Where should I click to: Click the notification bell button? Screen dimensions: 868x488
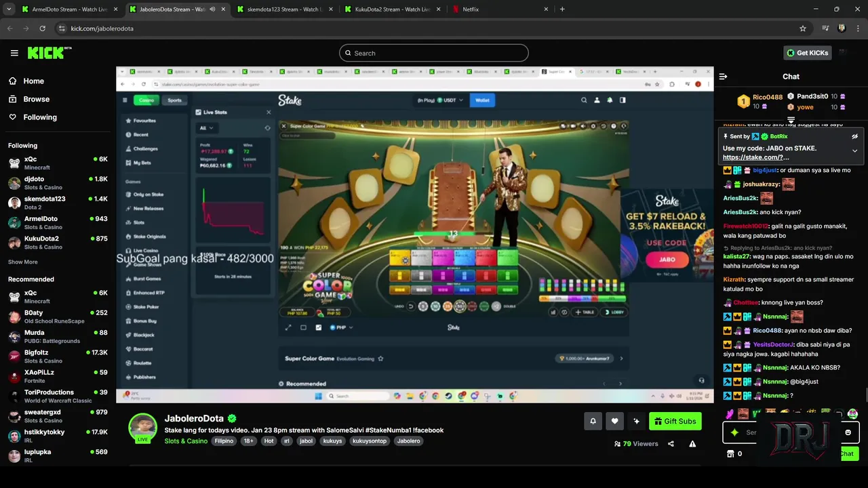tap(593, 421)
